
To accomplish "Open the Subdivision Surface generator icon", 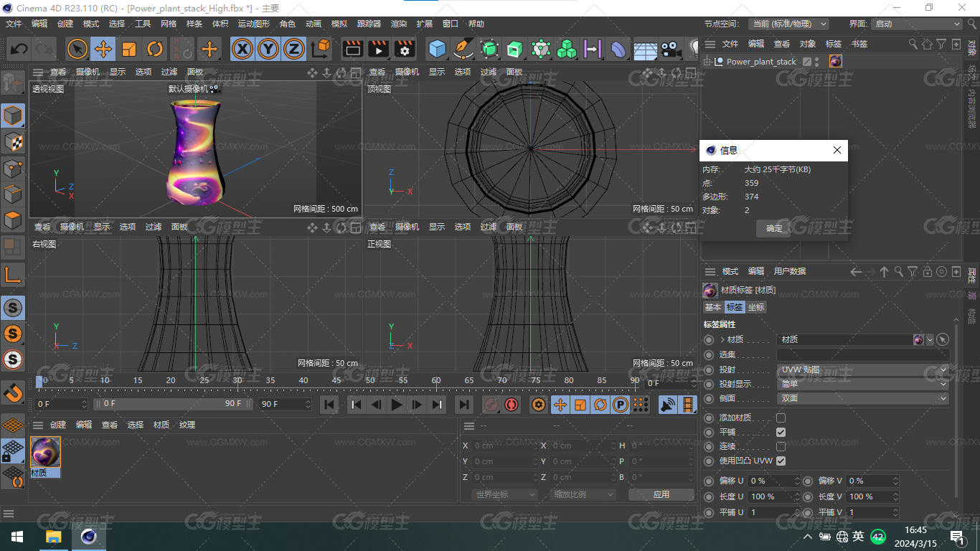I will coord(489,49).
